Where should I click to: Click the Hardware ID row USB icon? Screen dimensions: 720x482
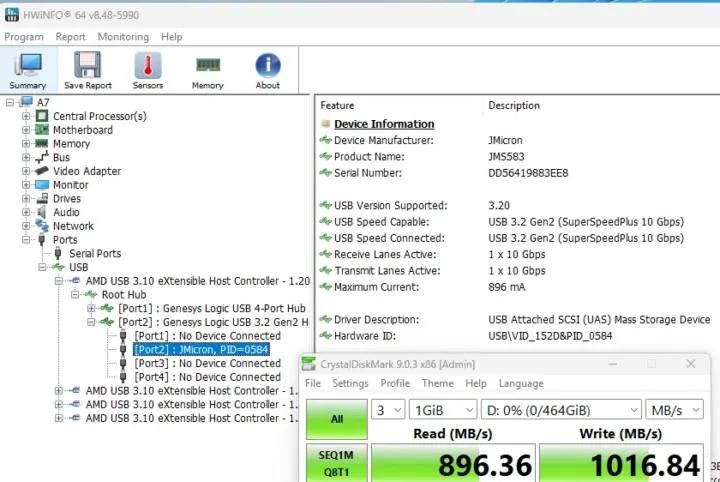coord(326,336)
